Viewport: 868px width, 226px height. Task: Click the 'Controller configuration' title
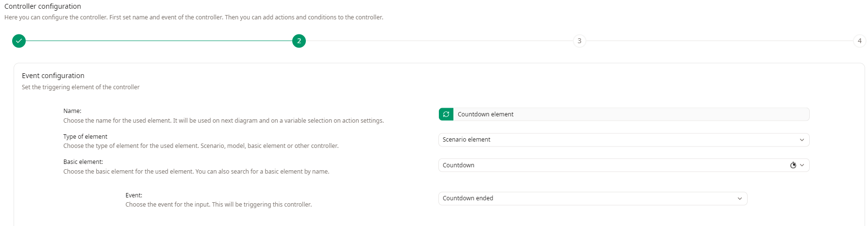[43, 6]
